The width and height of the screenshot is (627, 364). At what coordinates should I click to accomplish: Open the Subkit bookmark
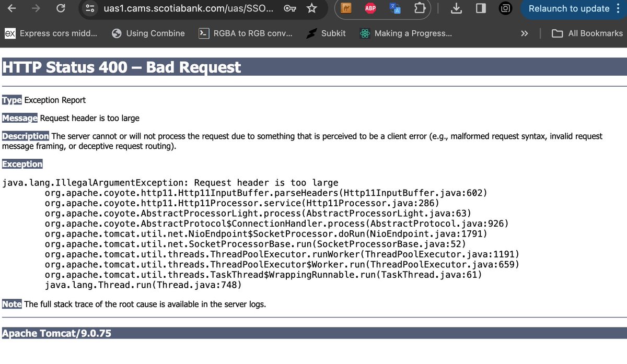[326, 33]
